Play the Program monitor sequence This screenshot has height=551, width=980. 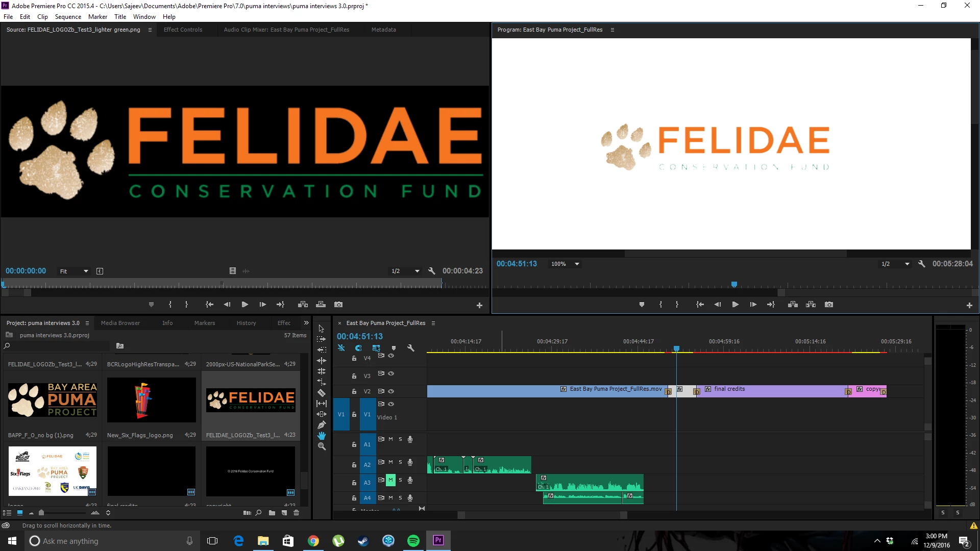pyautogui.click(x=735, y=305)
